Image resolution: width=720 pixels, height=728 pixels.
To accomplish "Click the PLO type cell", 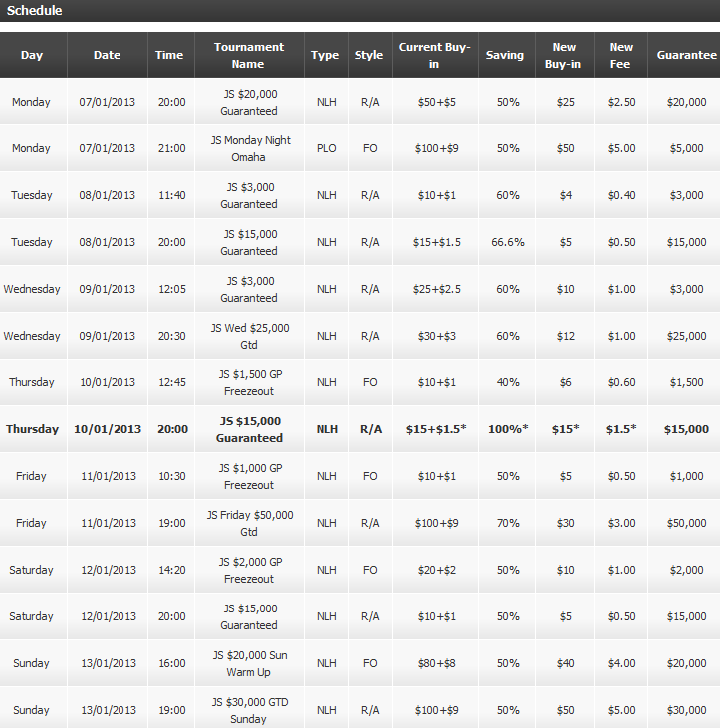I will point(327,148).
